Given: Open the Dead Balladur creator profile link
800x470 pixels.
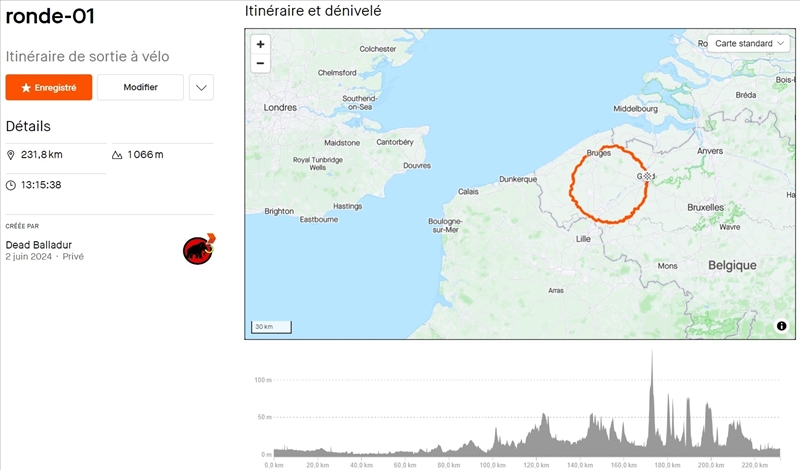Looking at the screenshot, I should tap(39, 245).
